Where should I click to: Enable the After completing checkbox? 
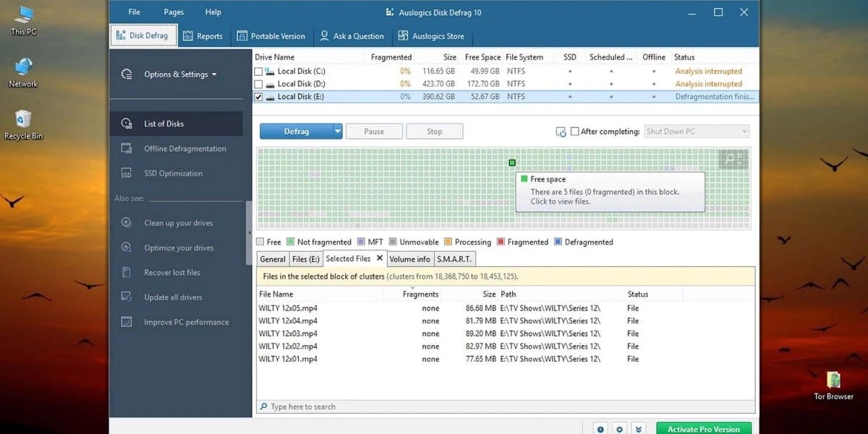pyautogui.click(x=575, y=132)
